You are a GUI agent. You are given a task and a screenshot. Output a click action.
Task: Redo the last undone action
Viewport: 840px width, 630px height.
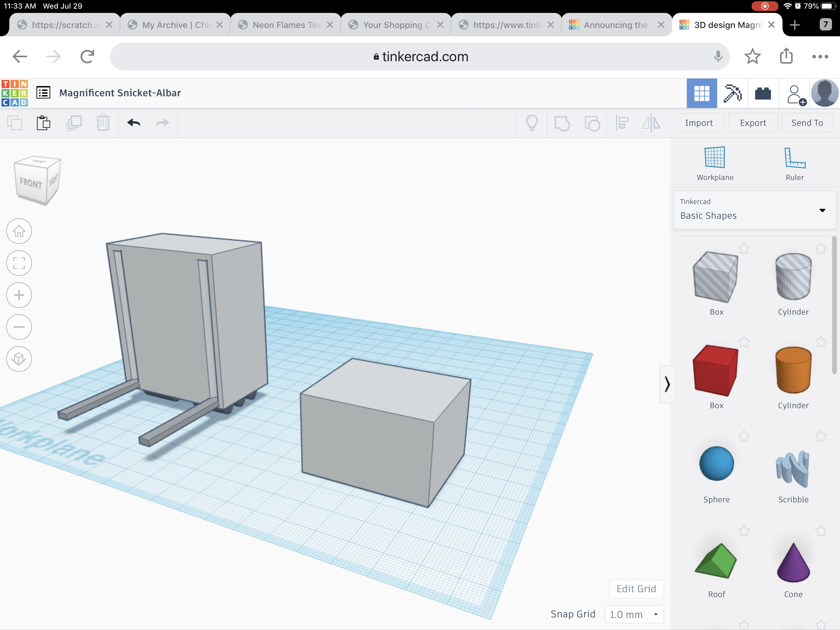pos(163,123)
